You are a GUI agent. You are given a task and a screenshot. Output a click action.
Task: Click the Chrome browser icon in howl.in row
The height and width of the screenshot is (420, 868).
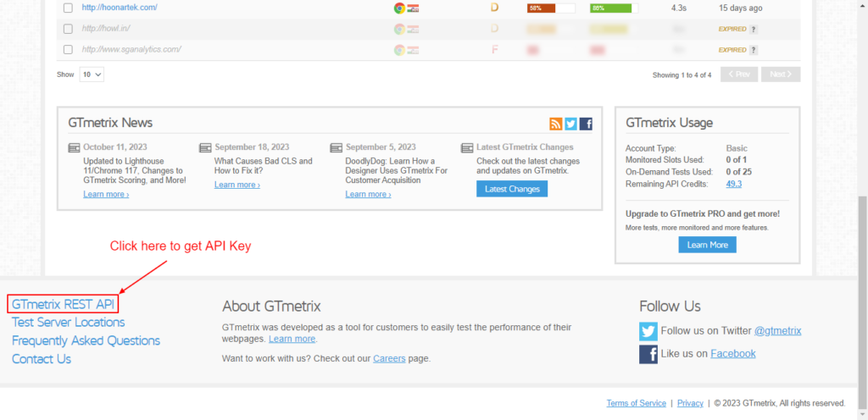coord(399,29)
